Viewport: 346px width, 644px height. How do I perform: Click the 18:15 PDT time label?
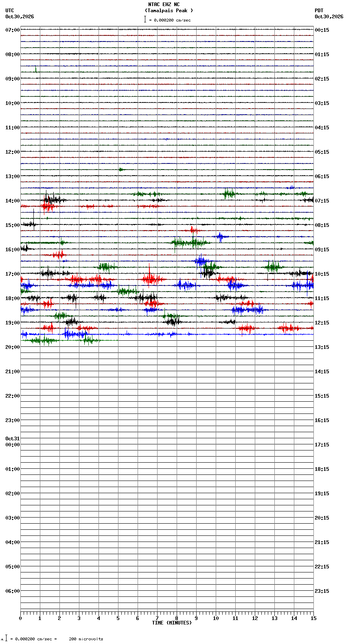(322, 469)
